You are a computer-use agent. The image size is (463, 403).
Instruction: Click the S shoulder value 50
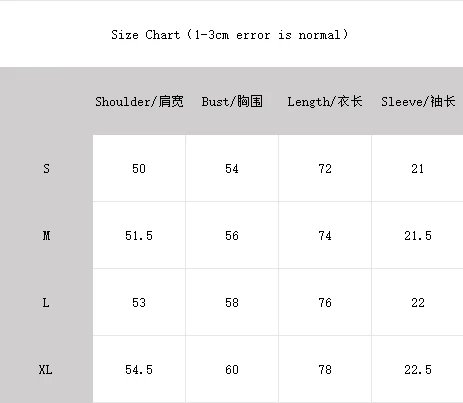[139, 169]
